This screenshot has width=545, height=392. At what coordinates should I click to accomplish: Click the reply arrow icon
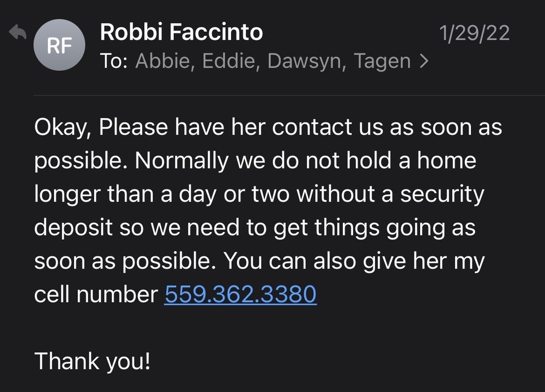[x=18, y=33]
